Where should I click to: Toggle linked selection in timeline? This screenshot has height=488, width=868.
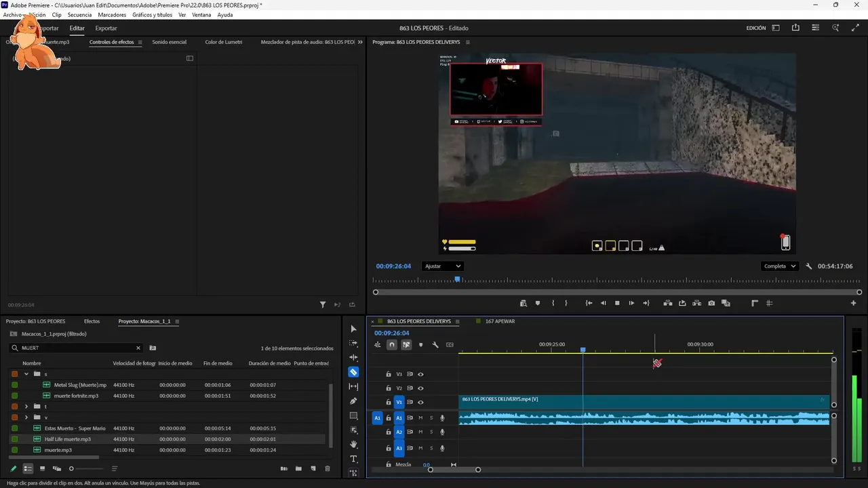406,345
